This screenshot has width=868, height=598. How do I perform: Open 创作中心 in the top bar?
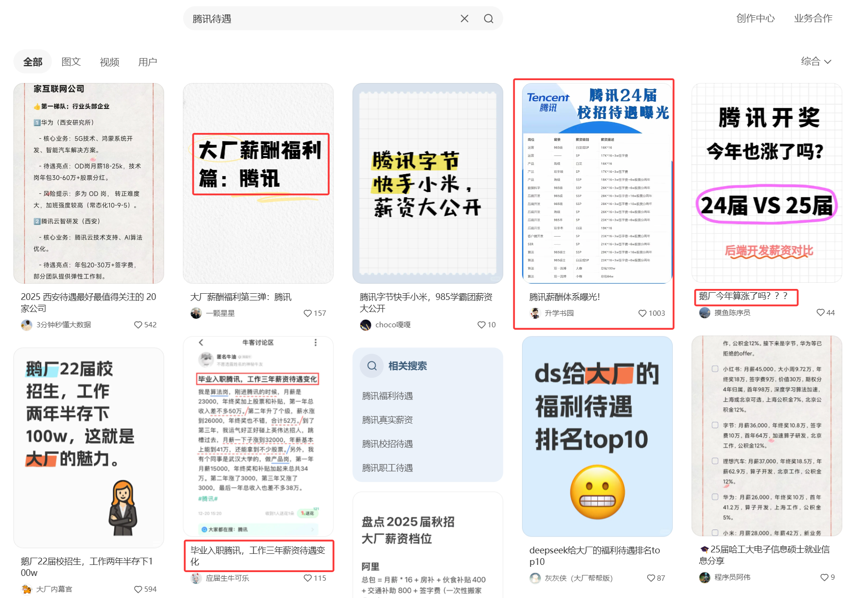tap(756, 18)
